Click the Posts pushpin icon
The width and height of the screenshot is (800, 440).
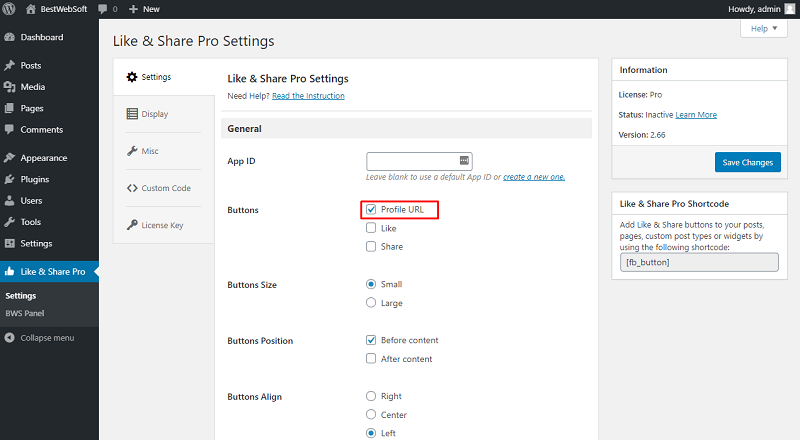pyautogui.click(x=9, y=65)
